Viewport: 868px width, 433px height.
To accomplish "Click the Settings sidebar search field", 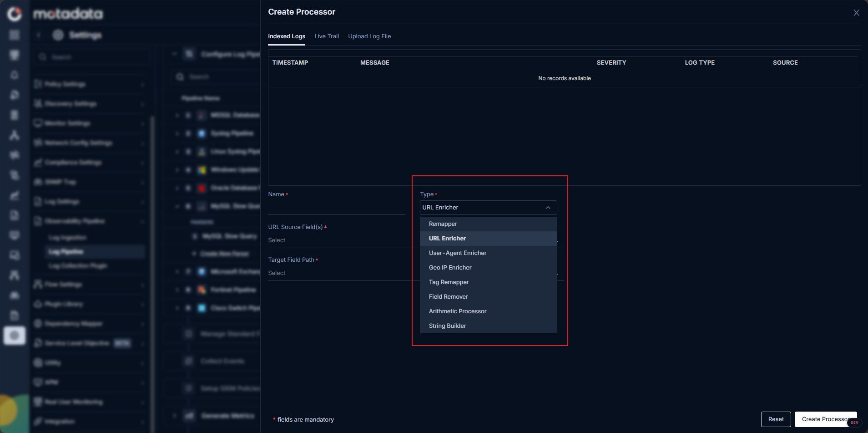I will pos(93,57).
